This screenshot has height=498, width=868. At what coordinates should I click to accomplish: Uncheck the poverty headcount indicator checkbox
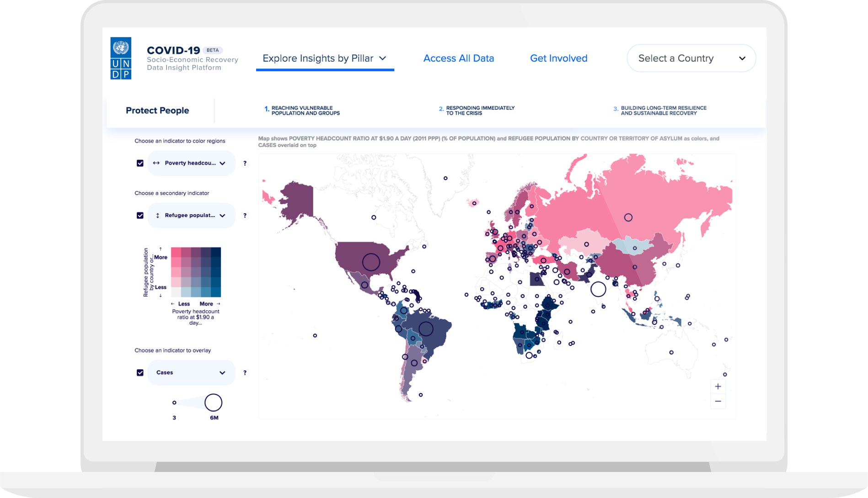click(140, 163)
